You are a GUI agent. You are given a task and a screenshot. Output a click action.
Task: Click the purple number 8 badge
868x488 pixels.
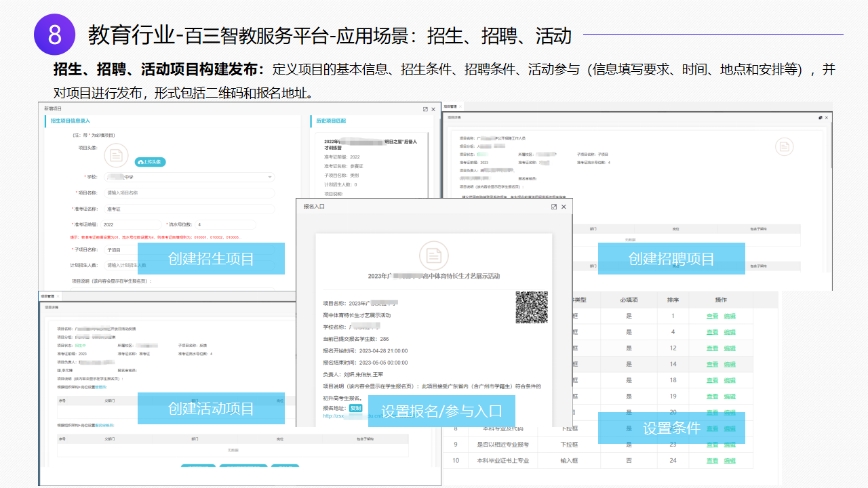coord(55,34)
